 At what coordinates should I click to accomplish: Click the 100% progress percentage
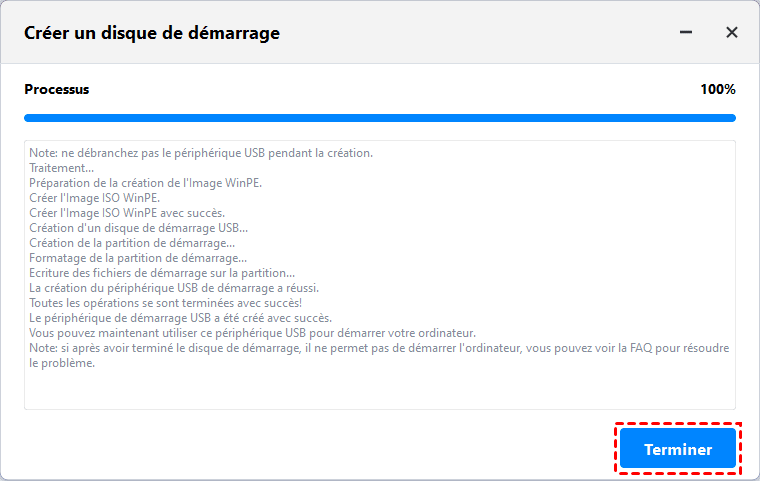pyautogui.click(x=717, y=89)
